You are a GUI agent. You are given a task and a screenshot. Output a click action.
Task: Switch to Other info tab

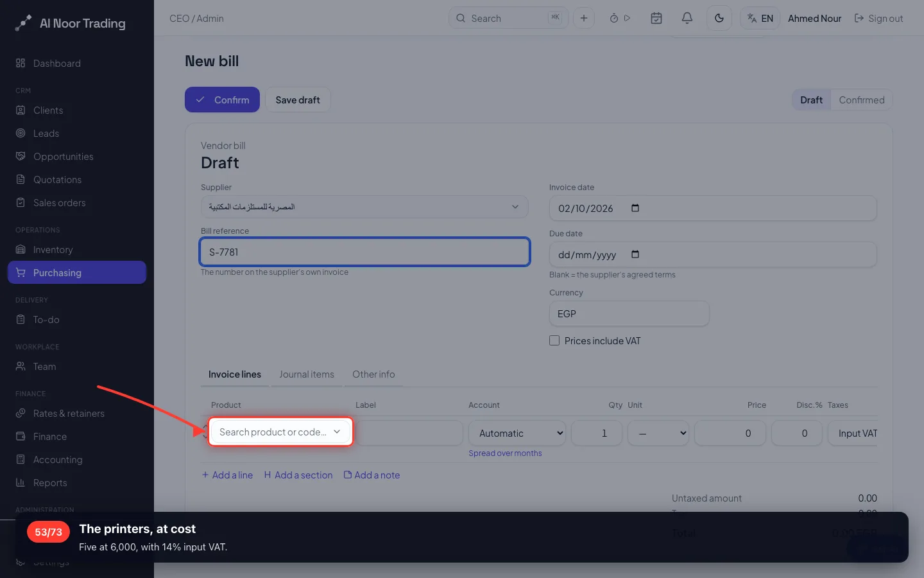click(373, 374)
